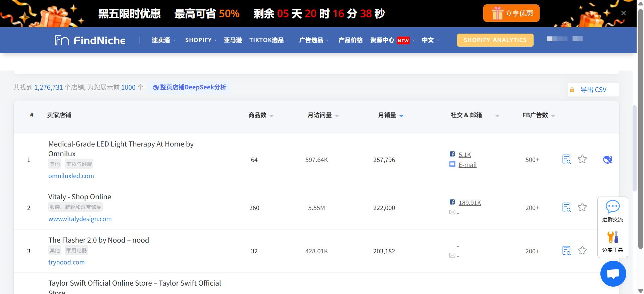Click 导出 CSV export button
The image size is (644, 294).
[593, 90]
